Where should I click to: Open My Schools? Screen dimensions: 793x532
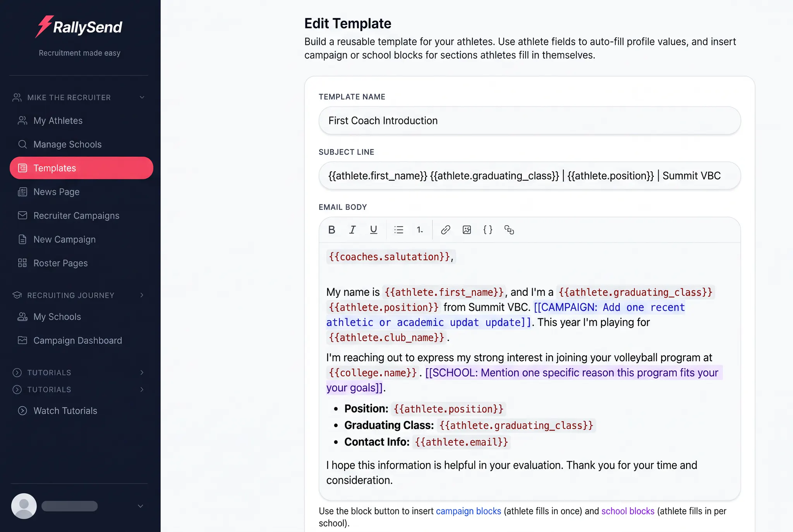(81, 317)
